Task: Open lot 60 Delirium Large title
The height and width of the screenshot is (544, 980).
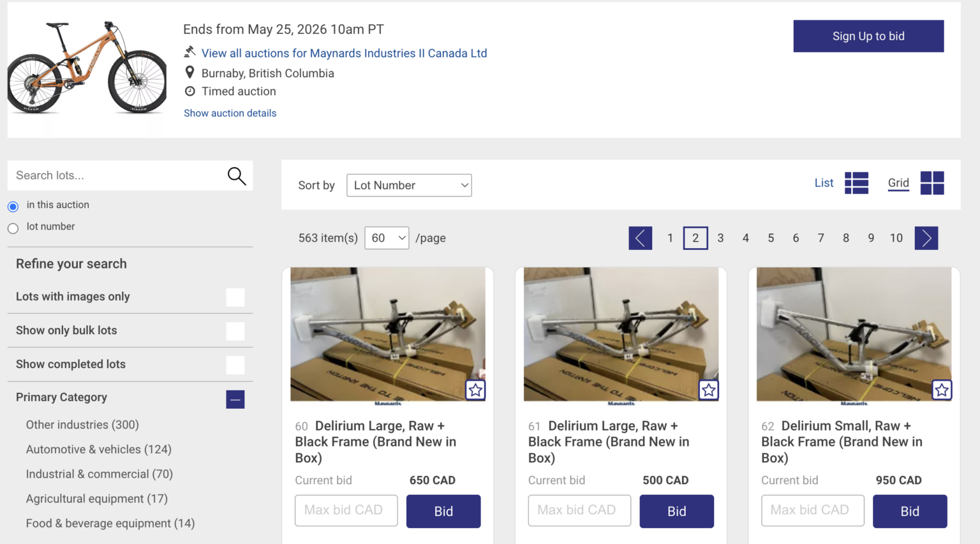Action: [x=376, y=442]
